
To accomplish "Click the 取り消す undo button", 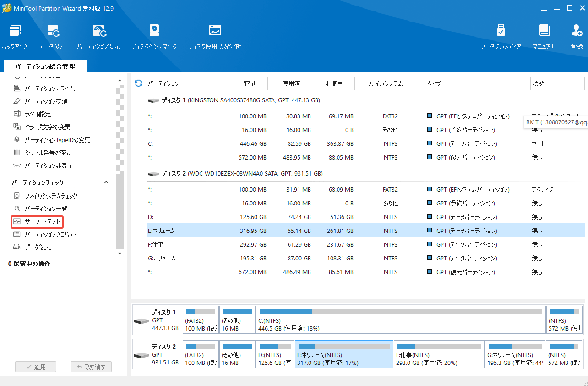I will [x=91, y=367].
